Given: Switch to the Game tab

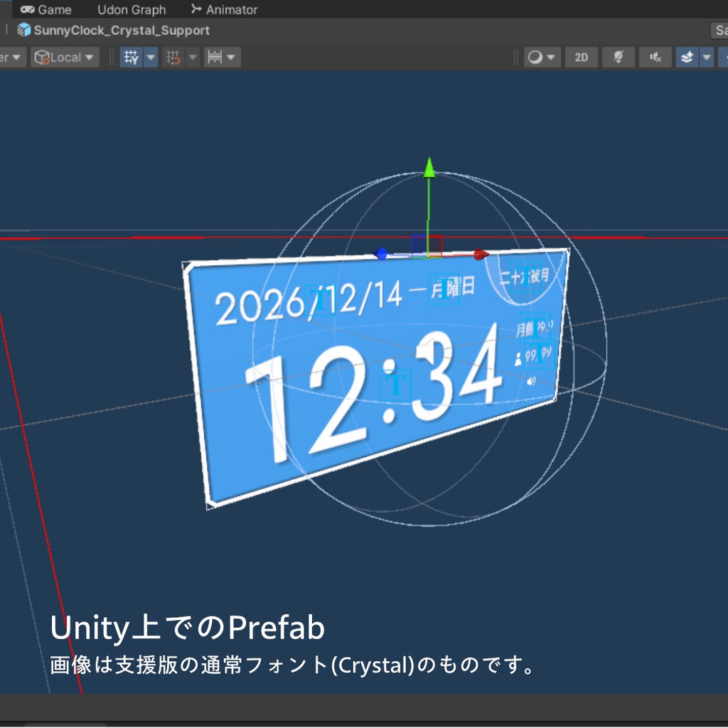Looking at the screenshot, I should 46,9.
